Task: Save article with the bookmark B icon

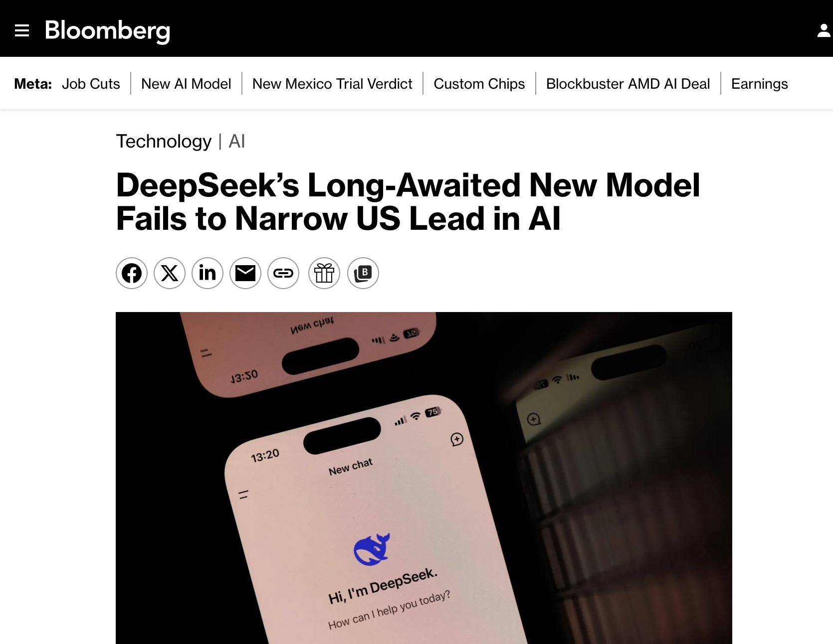Action: pyautogui.click(x=363, y=273)
